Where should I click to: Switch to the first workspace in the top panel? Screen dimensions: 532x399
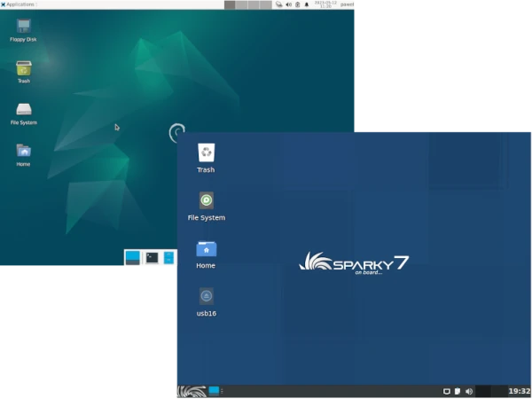click(230, 4)
